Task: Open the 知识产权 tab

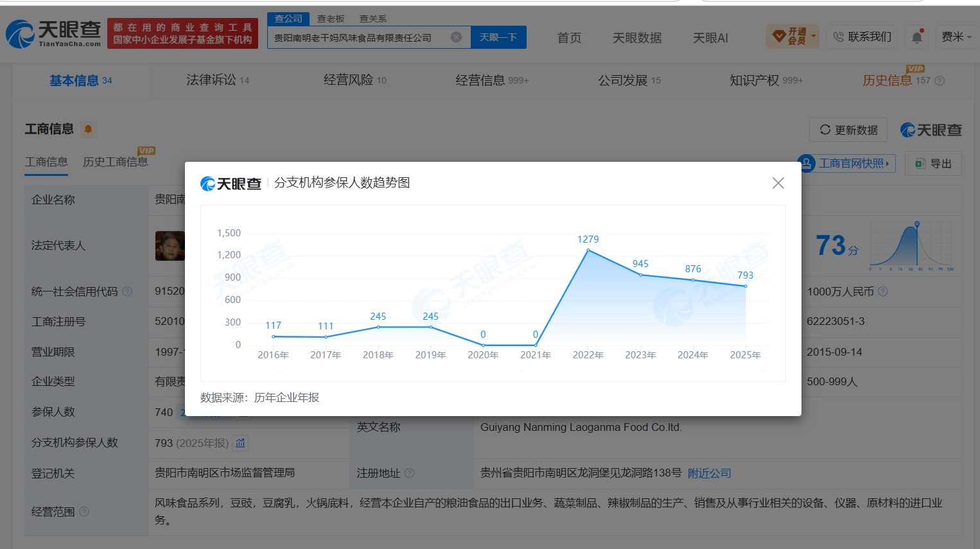Action: point(766,80)
